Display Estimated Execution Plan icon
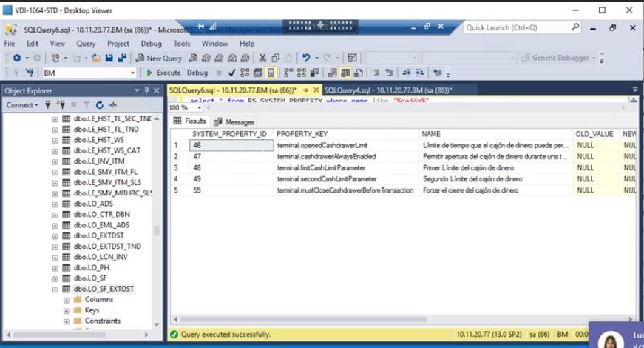The image size is (644, 348). (x=245, y=73)
